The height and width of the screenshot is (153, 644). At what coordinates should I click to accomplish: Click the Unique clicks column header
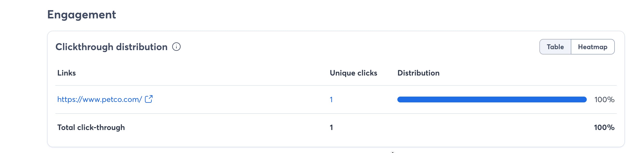[353, 73]
